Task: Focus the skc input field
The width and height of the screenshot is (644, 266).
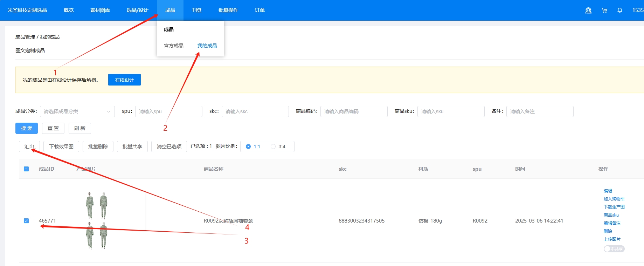Action: click(x=255, y=111)
